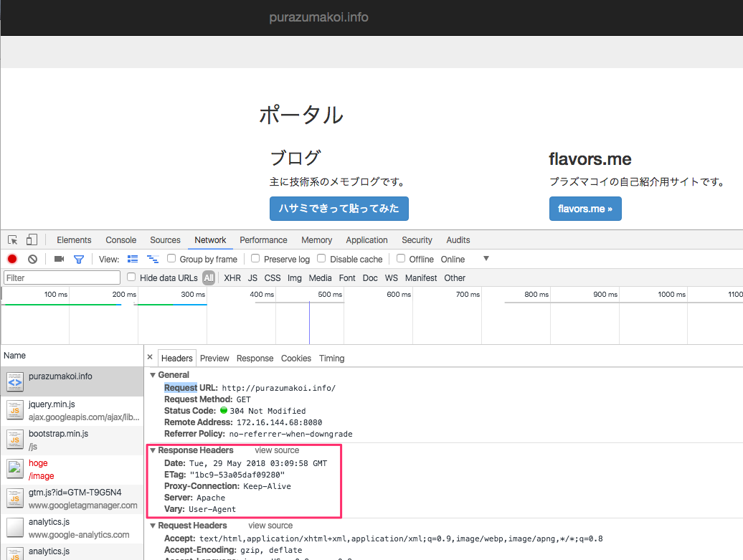Check Hide data URLs option
The width and height of the screenshot is (743, 560).
tap(131, 277)
